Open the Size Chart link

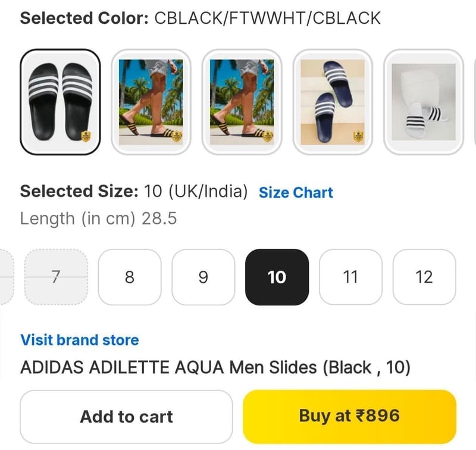click(x=296, y=192)
